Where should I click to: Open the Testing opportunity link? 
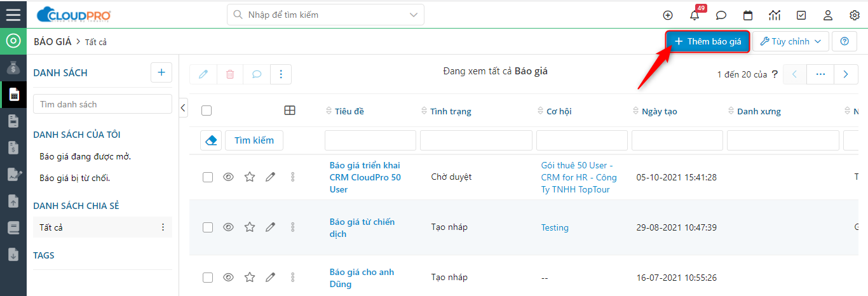[x=555, y=227]
